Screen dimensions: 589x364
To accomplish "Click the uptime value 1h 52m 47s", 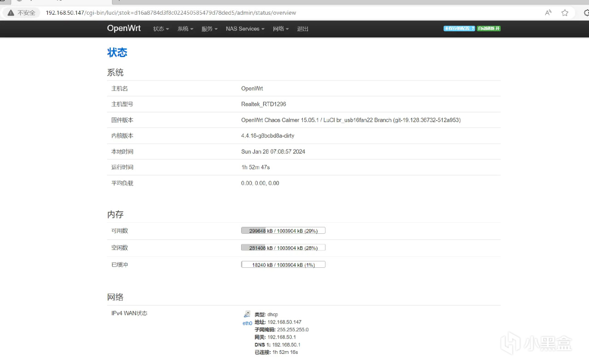I will [x=255, y=167].
